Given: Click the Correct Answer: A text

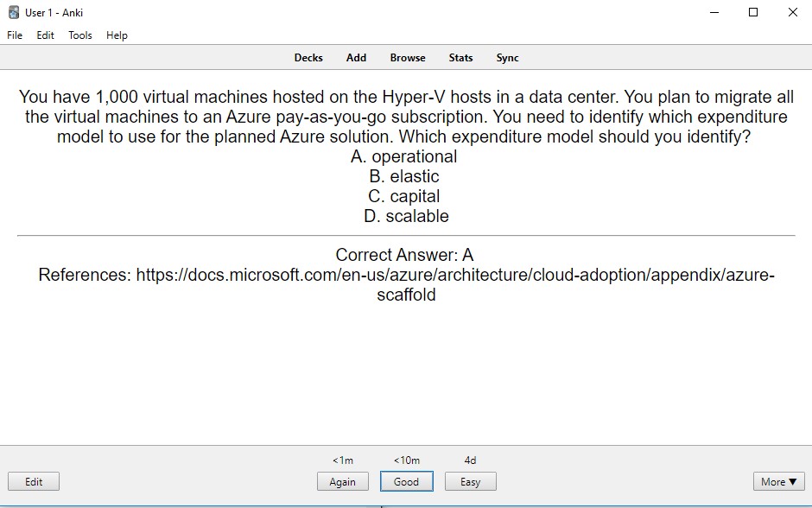Looking at the screenshot, I should coord(404,255).
